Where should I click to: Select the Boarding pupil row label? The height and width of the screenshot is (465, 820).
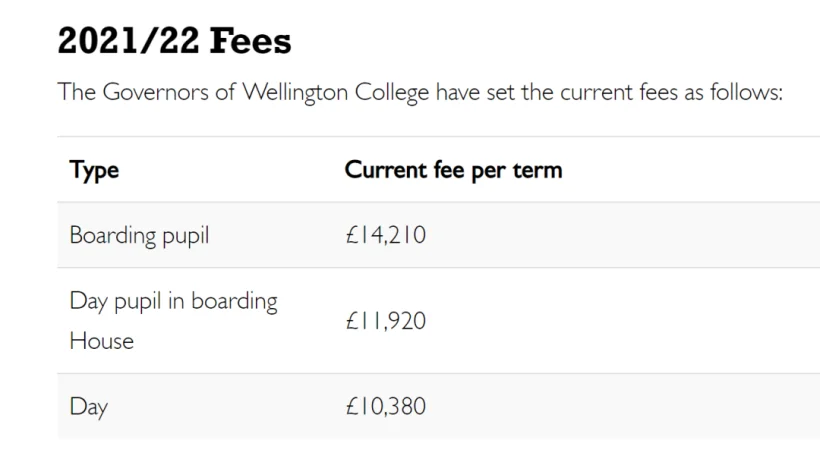tap(139, 235)
